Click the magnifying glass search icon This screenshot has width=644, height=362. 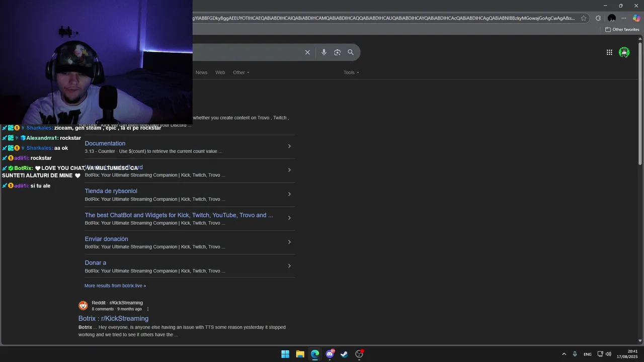coord(351,52)
